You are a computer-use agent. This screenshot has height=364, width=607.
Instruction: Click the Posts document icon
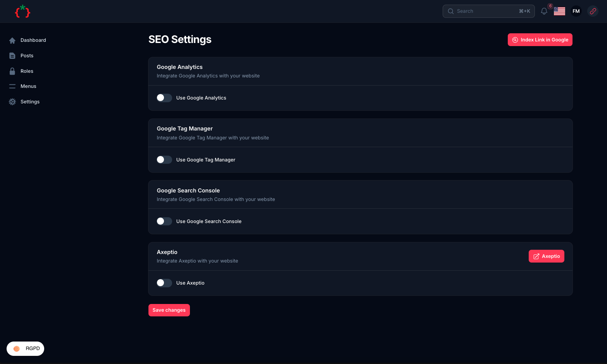click(12, 56)
